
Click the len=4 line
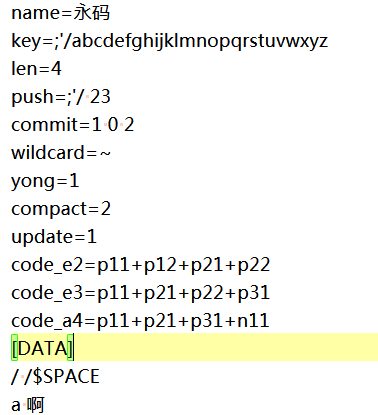36,69
